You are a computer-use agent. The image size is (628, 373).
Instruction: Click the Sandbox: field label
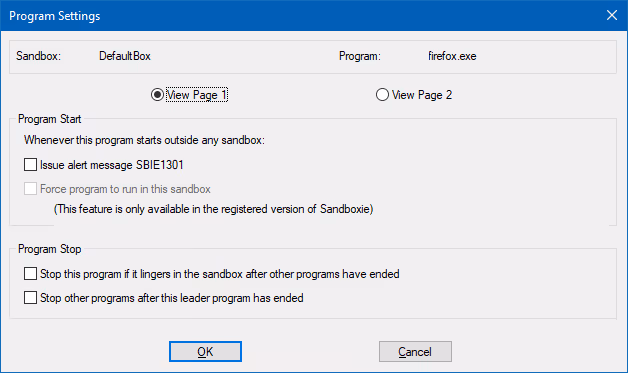pos(38,56)
